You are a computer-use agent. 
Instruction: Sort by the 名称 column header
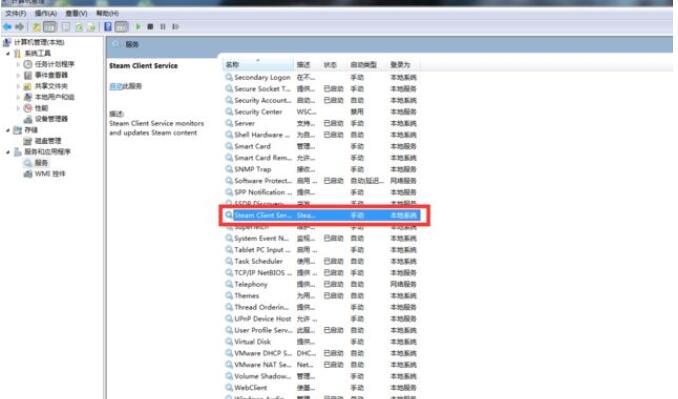pyautogui.click(x=258, y=65)
